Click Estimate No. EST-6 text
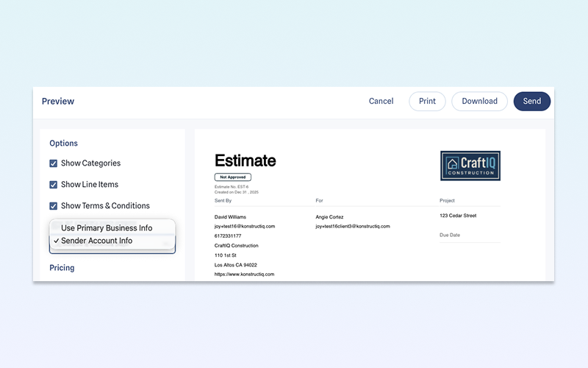The width and height of the screenshot is (588, 368). [x=232, y=187]
